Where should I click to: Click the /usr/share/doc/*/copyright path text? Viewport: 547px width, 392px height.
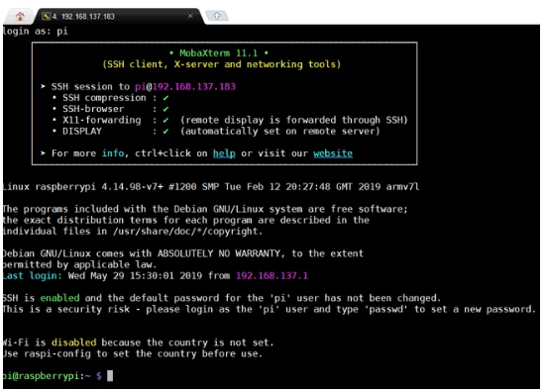187,232
